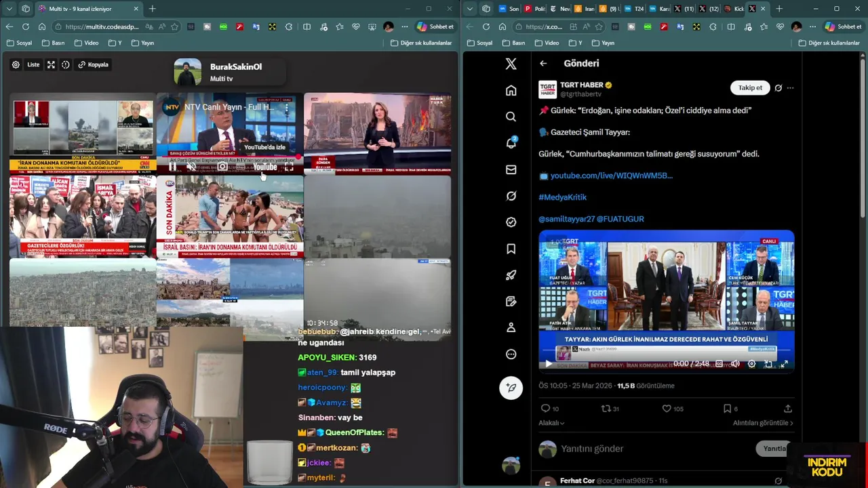Refresh the multitv browser page
The image size is (868, 488).
(x=25, y=26)
